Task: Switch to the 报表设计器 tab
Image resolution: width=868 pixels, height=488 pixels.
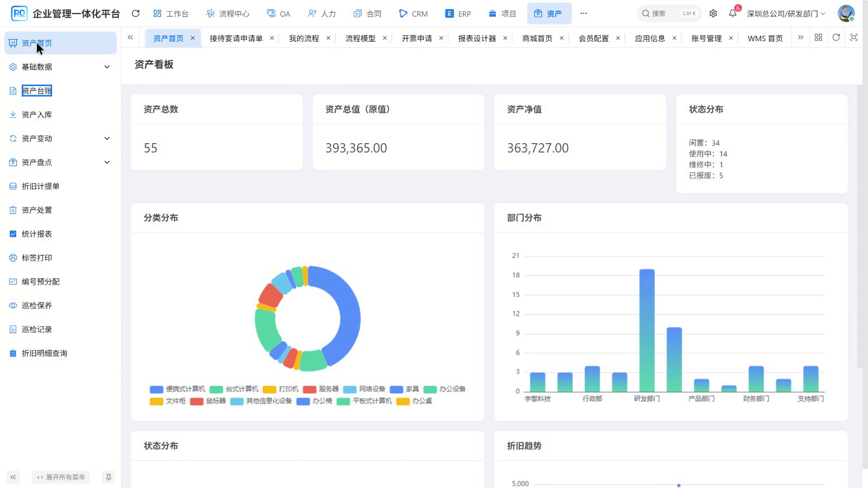Action: click(x=477, y=38)
